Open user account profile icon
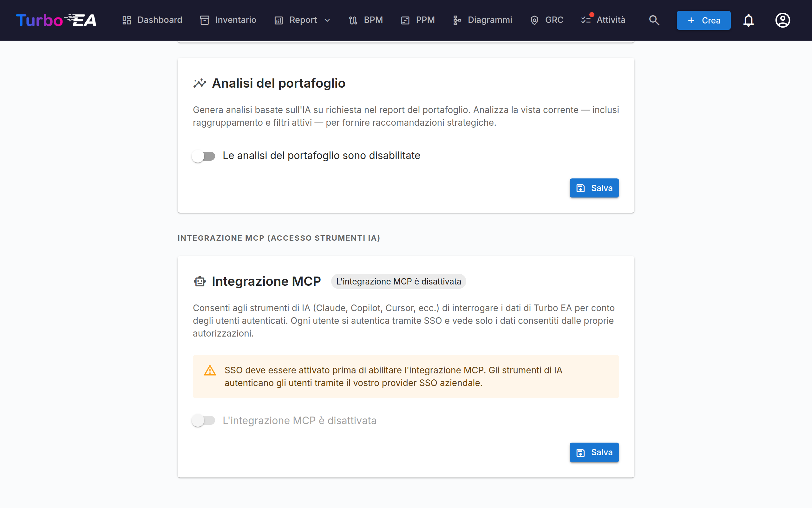The image size is (812, 508). (783, 20)
